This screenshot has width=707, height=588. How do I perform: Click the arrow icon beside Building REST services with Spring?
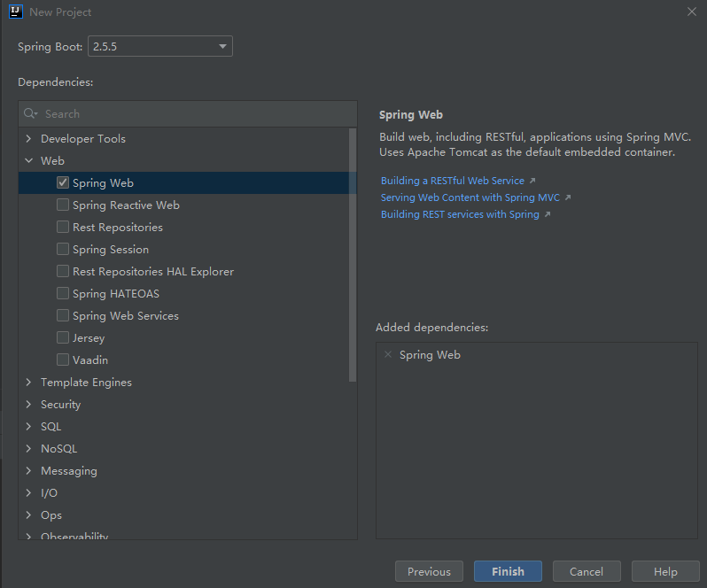(548, 214)
